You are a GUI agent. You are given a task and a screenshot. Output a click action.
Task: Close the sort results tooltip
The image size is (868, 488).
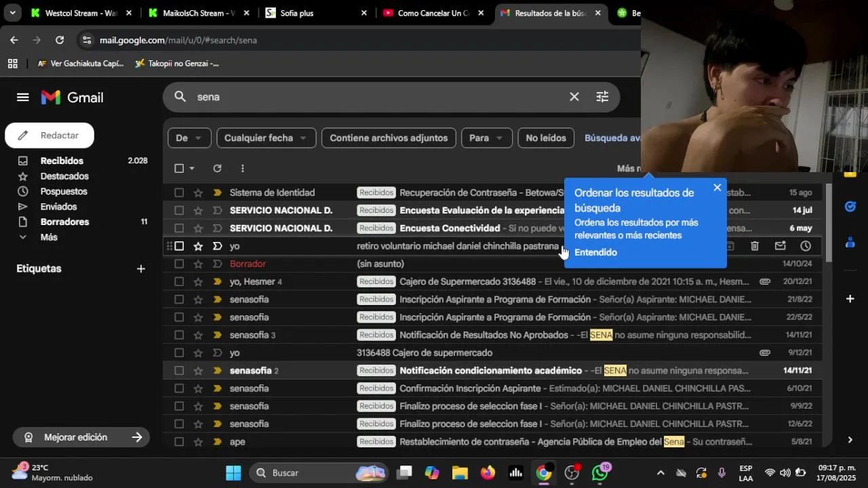tap(717, 188)
